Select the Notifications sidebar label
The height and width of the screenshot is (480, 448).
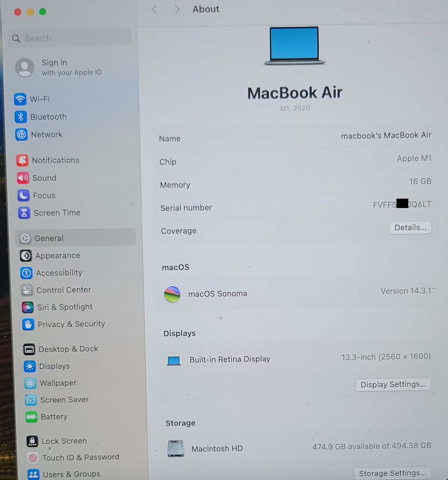[x=56, y=160]
